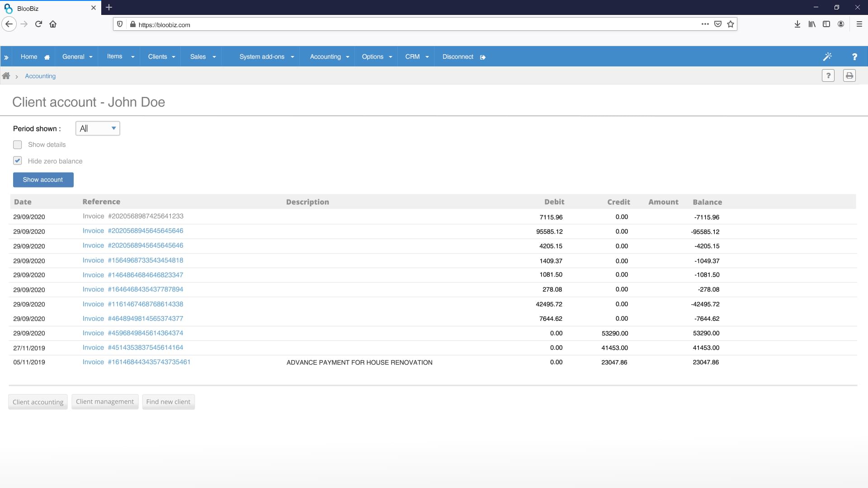
Task: Enable Show details checkbox
Action: [18, 145]
